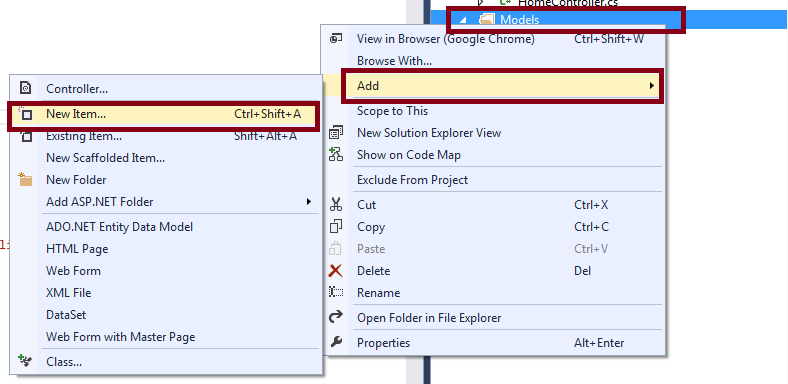Choose Exclude From Project
The image size is (788, 384).
click(x=412, y=180)
